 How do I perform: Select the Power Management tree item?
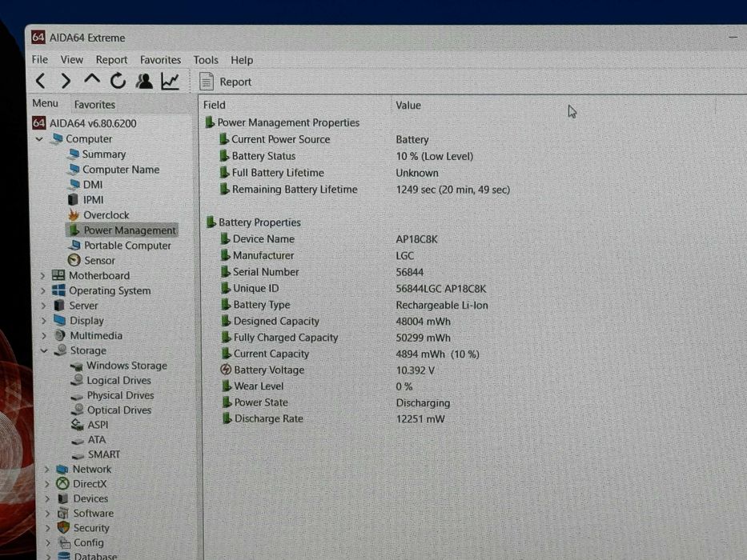coord(122,230)
